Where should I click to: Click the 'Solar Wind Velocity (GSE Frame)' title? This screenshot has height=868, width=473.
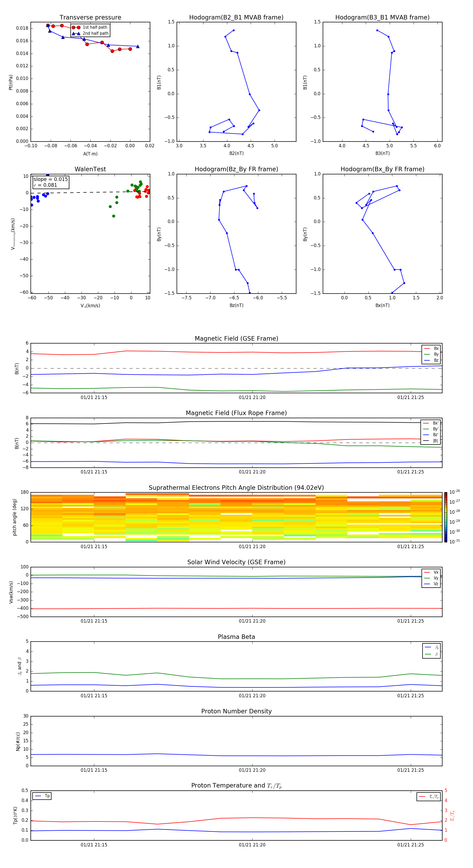coord(236,562)
